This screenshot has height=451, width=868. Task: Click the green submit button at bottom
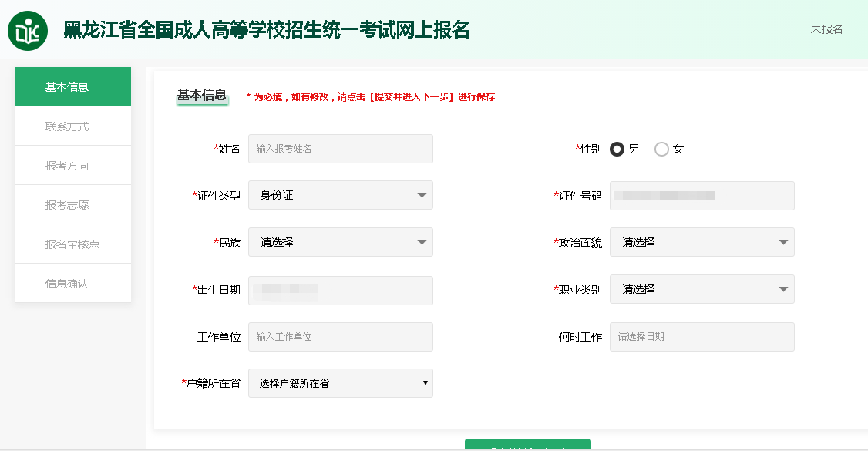(x=527, y=445)
